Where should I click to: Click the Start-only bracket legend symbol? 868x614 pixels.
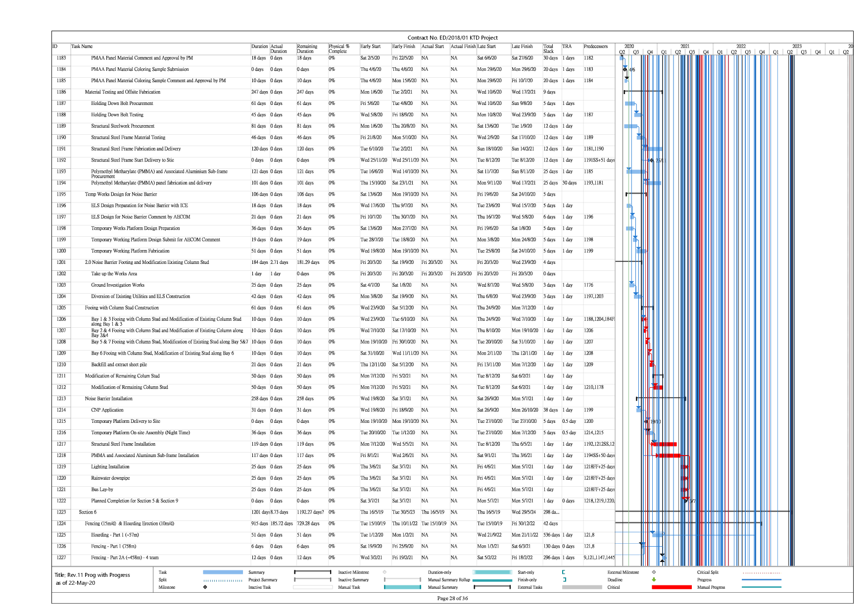click(x=564, y=572)
